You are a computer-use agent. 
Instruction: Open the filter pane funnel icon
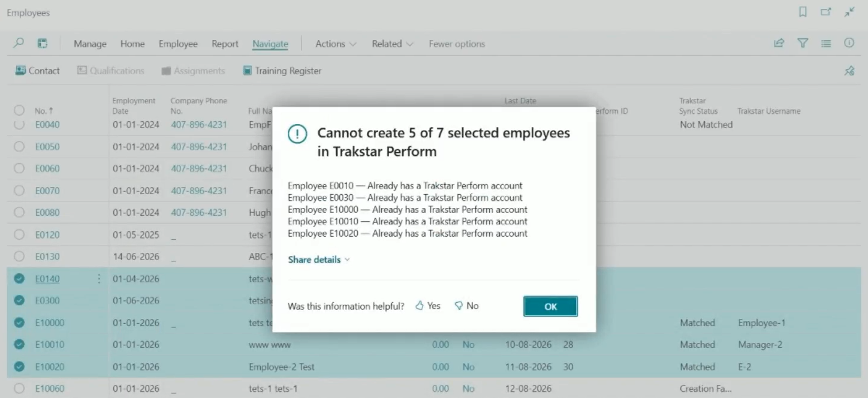(x=803, y=43)
